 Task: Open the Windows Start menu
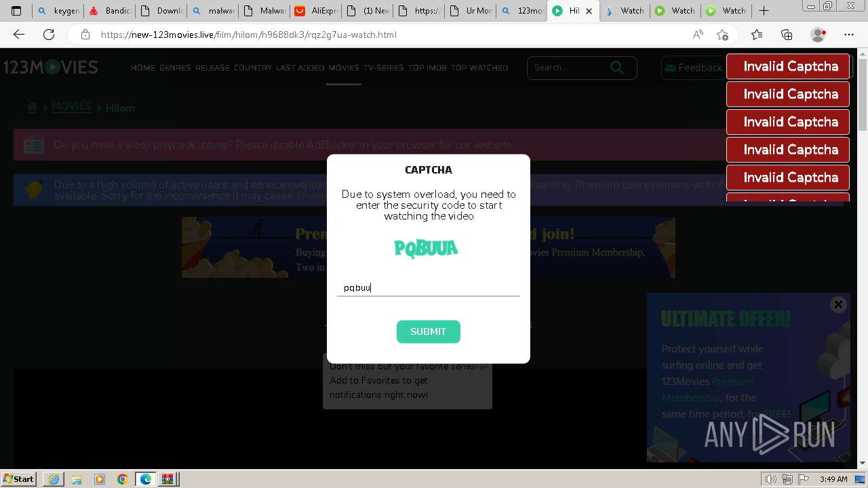tap(18, 479)
